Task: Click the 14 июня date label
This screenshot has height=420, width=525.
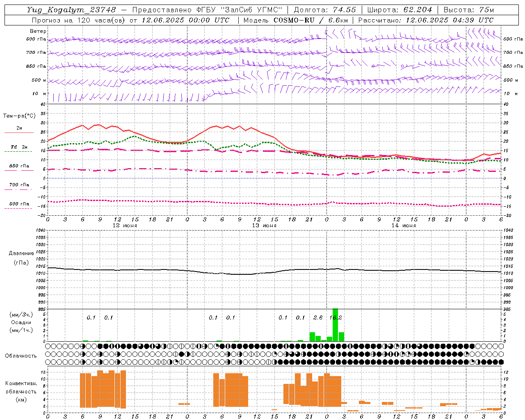Action: click(404, 226)
